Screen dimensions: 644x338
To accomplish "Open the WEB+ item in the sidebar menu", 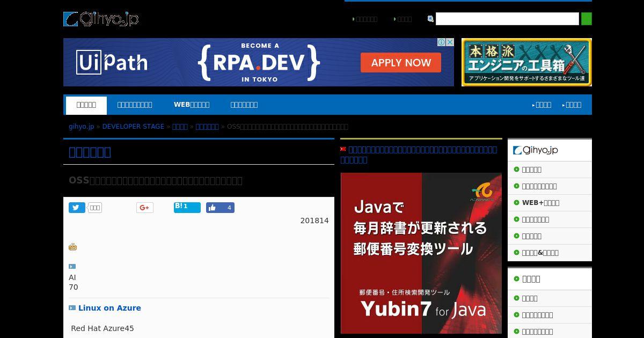I will click(540, 203).
